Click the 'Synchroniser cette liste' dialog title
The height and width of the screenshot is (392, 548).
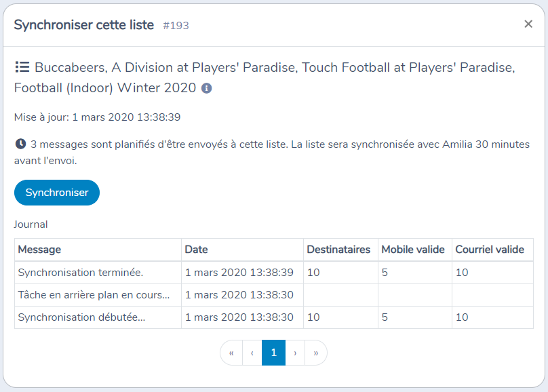(84, 25)
